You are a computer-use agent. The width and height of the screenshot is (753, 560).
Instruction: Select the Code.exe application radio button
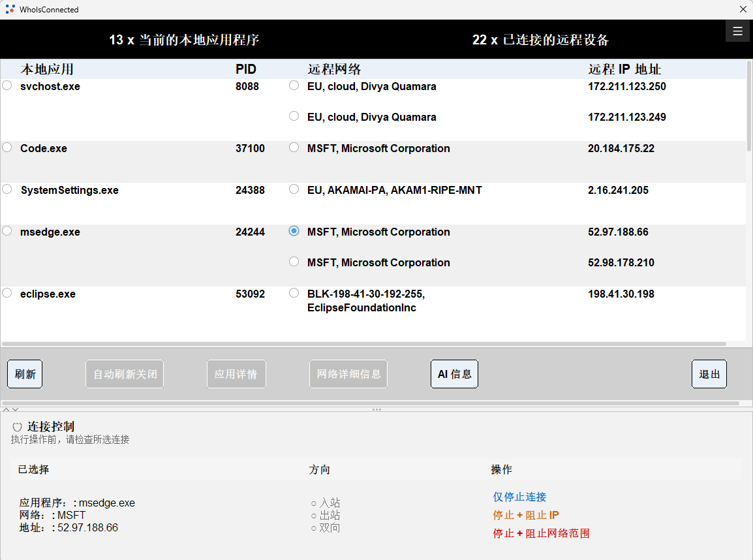point(7,148)
